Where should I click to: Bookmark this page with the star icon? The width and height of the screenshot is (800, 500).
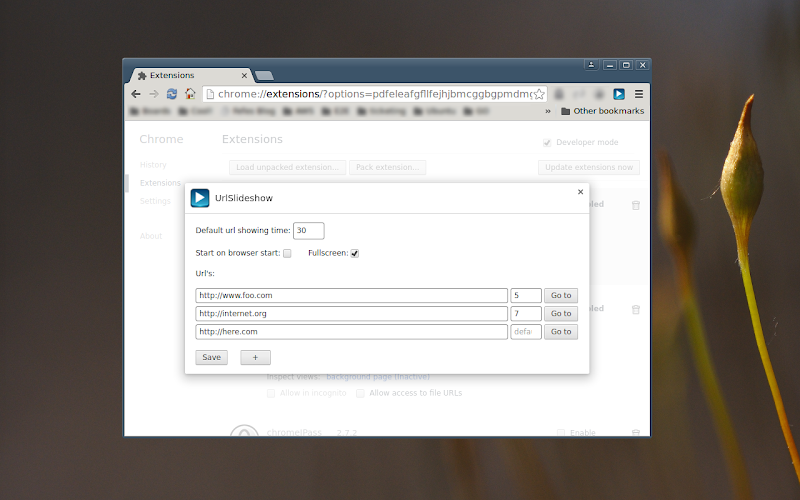[539, 94]
